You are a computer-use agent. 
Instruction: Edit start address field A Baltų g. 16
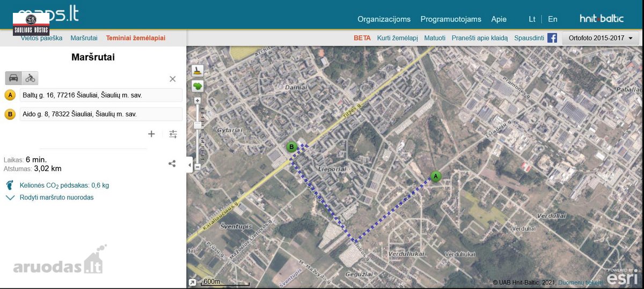tap(101, 95)
